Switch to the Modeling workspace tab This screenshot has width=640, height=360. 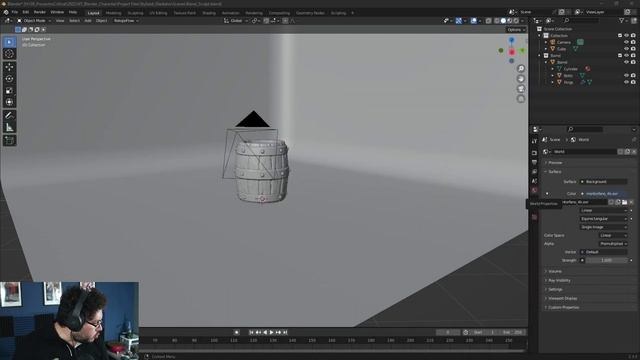tap(113, 13)
